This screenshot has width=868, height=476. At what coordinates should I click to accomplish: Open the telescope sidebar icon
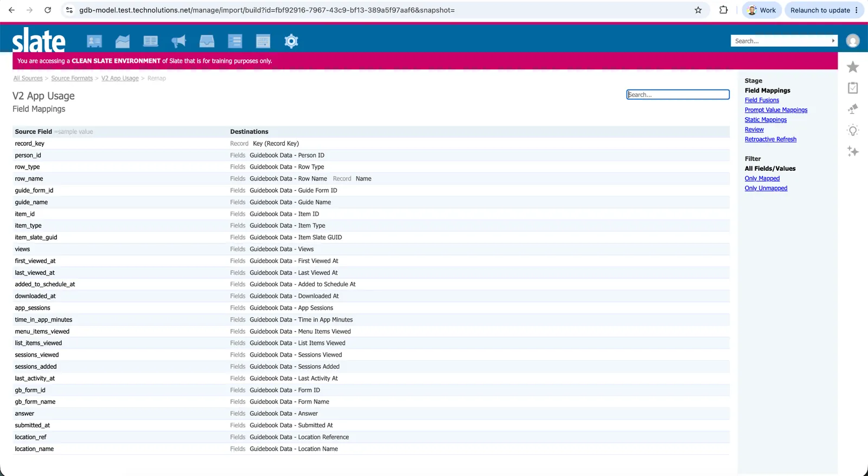[x=853, y=109]
